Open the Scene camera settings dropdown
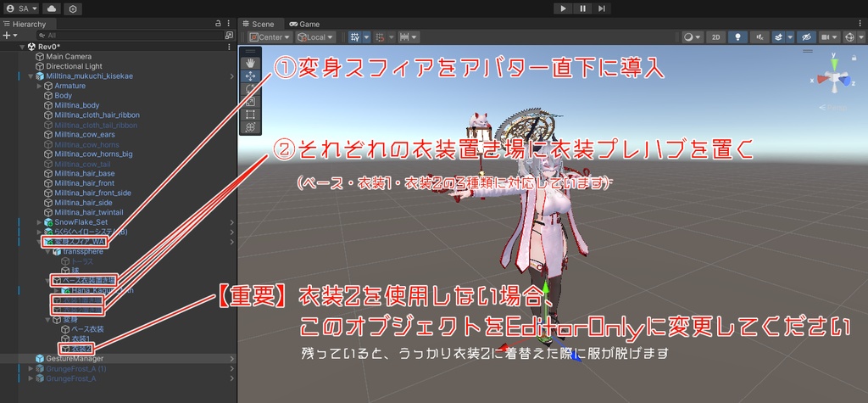Screen dimensions: 868x403 click(829, 37)
